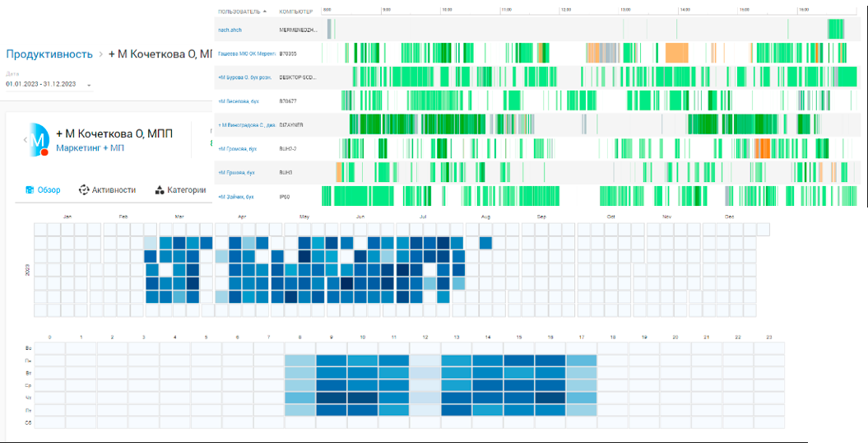Click the hour 12 column label in hourly heatmap
The height and width of the screenshot is (443, 868).
[x=425, y=337]
